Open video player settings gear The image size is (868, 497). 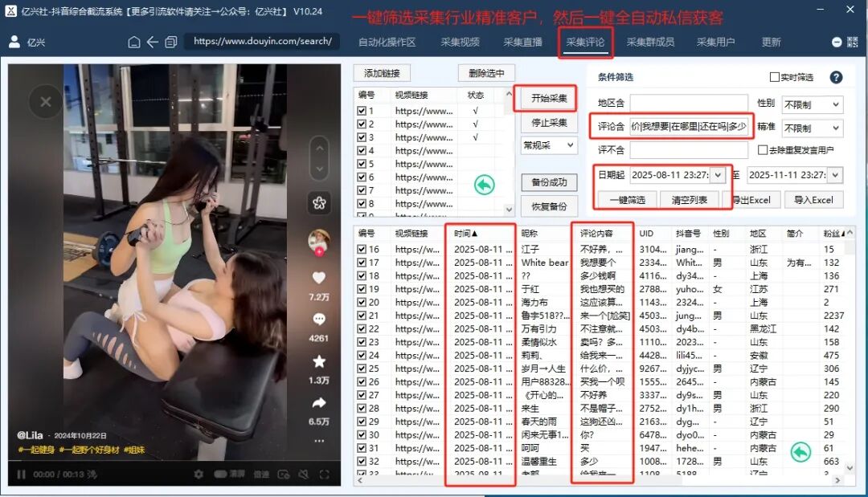point(199,475)
